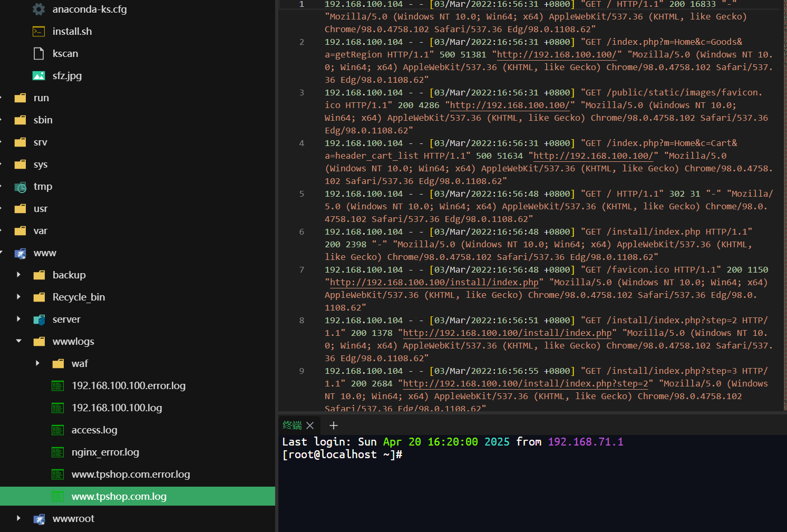
Task: Click in the terminal command prompt area
Action: 532,483
